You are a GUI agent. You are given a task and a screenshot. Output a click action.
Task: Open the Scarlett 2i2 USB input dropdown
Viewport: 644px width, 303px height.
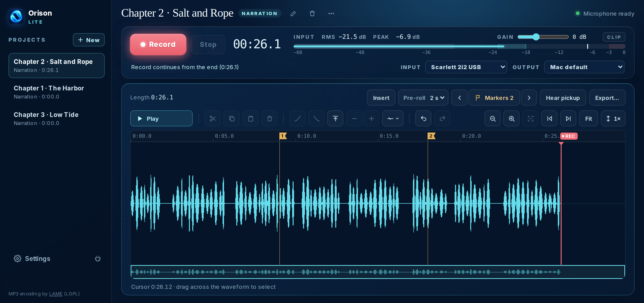pyautogui.click(x=466, y=67)
